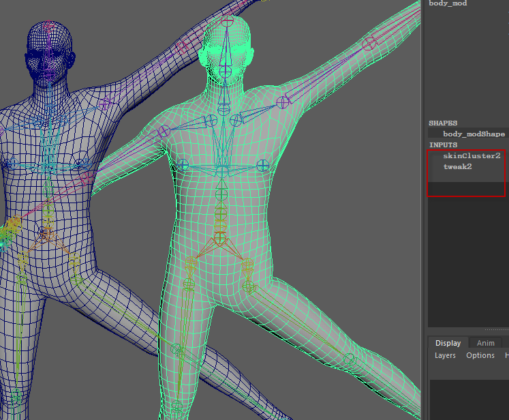Open the Options menu in layer editor
Viewport: 509px width, 420px height.
[x=480, y=355]
